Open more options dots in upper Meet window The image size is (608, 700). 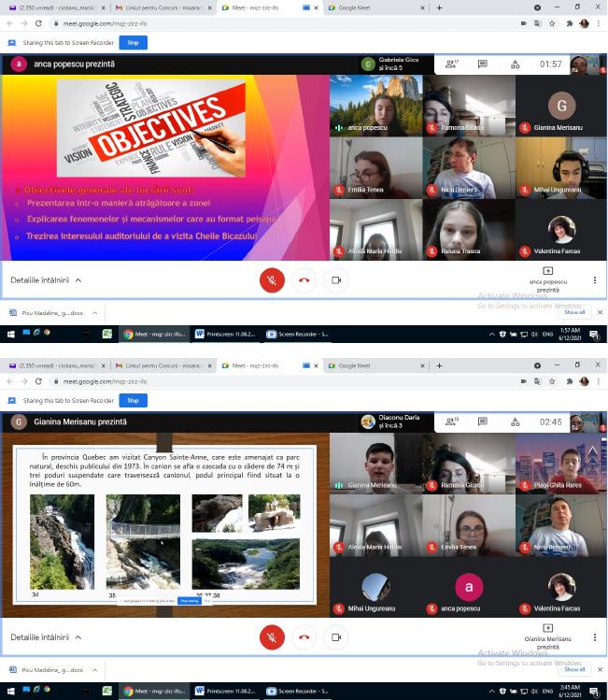pos(595,280)
